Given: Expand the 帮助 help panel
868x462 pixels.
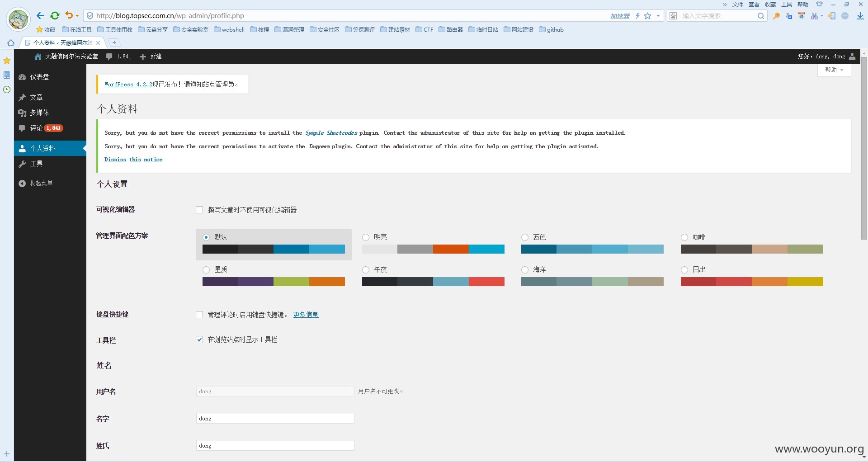Looking at the screenshot, I should point(834,70).
